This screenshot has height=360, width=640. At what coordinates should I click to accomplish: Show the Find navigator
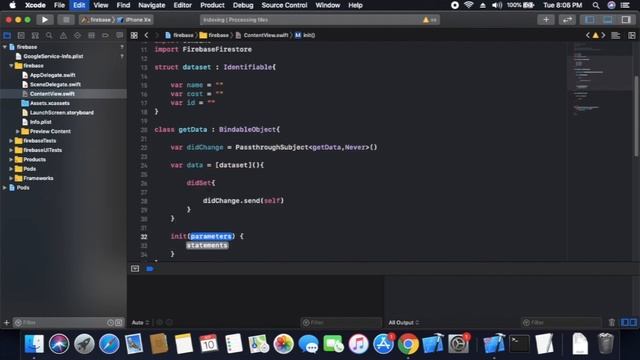49,36
